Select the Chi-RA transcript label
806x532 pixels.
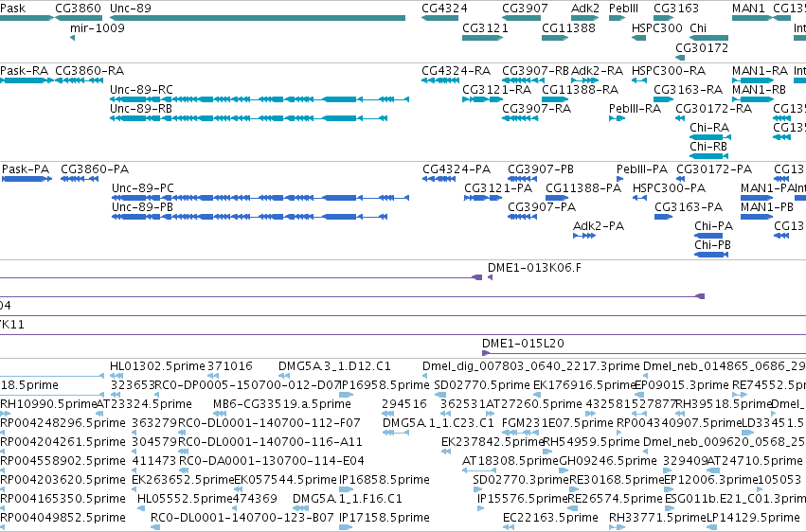tap(709, 128)
